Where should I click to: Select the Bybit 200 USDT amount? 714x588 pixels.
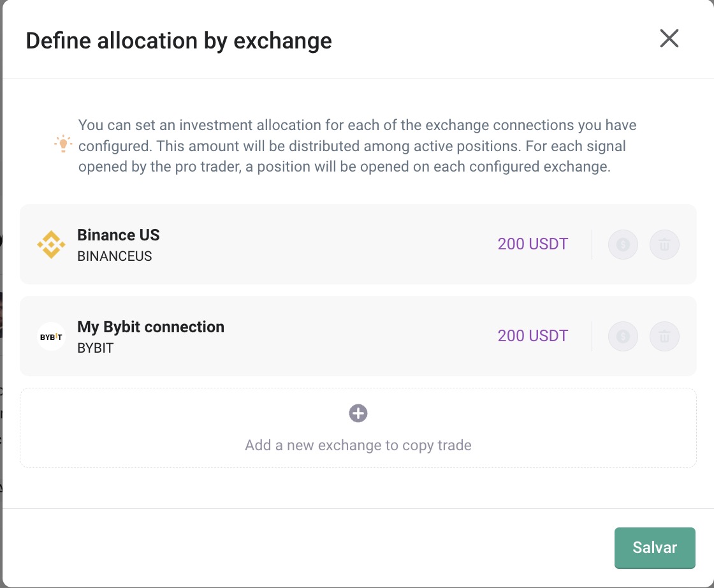point(532,336)
